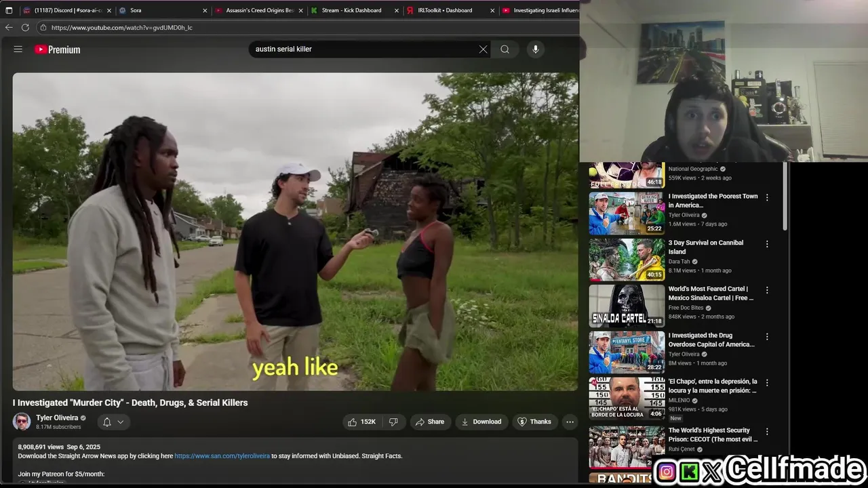Viewport: 868px width, 488px height.
Task: Toggle the notification bell for Tyler Oliveira
Action: coord(106,422)
